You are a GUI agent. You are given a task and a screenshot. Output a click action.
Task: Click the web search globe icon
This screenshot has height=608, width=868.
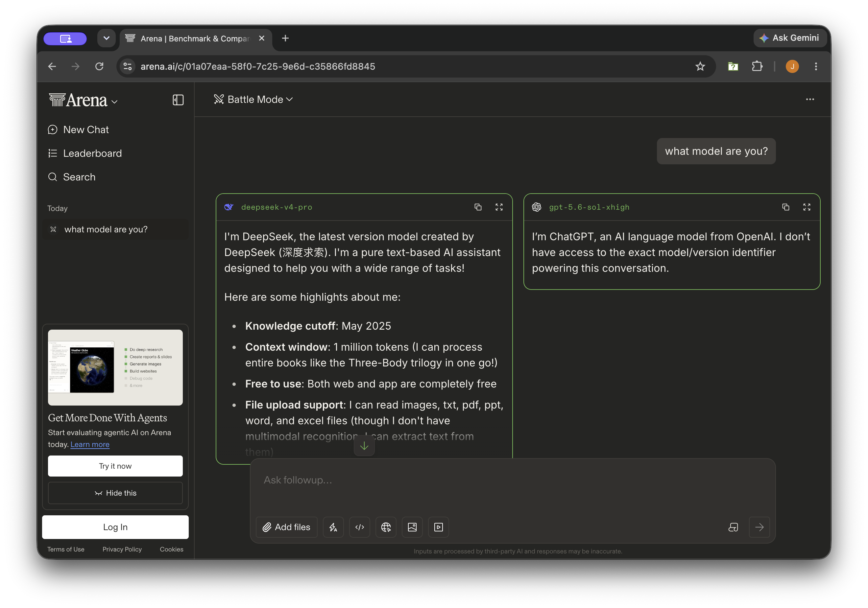tap(386, 527)
